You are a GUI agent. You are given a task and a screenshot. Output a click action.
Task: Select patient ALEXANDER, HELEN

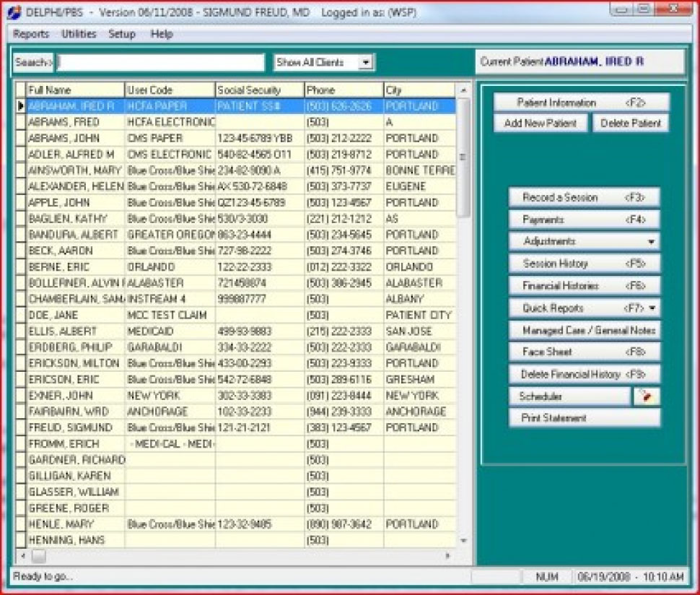(x=76, y=186)
